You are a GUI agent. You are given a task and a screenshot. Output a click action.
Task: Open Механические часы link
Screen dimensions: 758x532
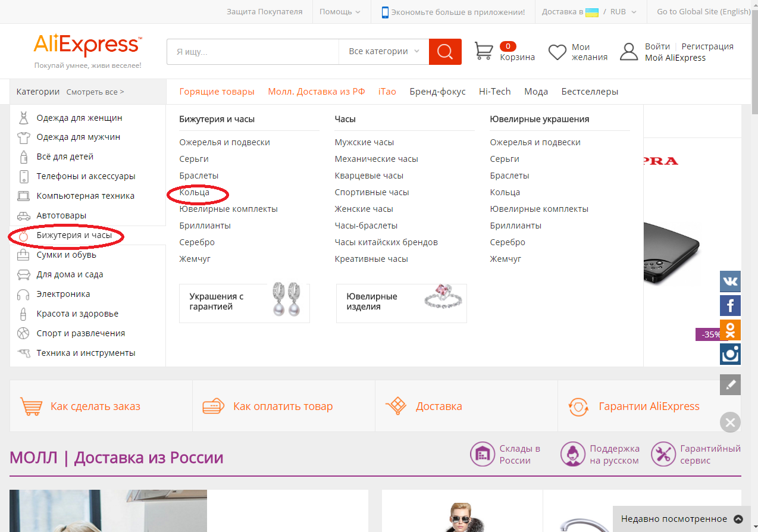click(376, 159)
